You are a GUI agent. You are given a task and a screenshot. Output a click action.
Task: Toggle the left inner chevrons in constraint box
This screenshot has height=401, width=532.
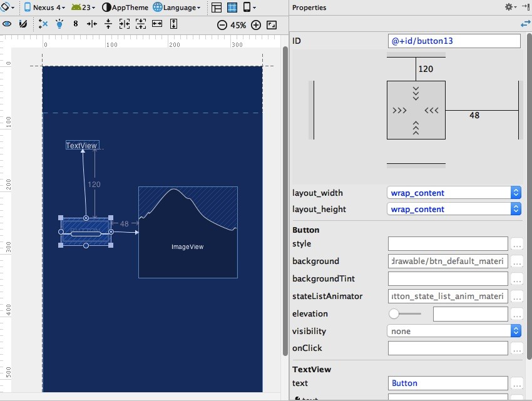point(399,110)
